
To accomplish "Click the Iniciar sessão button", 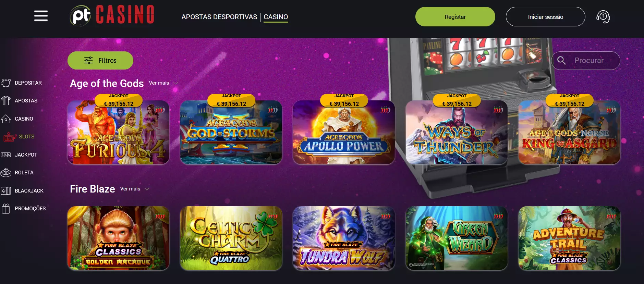I will [546, 17].
